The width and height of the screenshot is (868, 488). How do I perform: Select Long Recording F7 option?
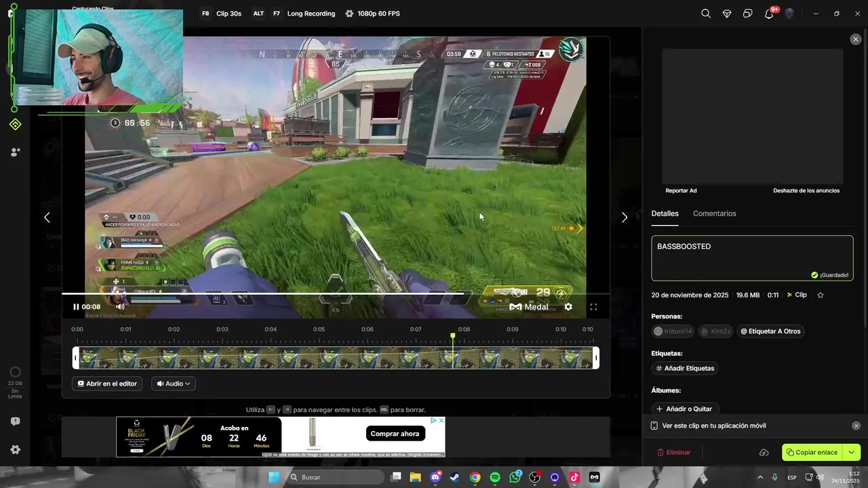[303, 14]
